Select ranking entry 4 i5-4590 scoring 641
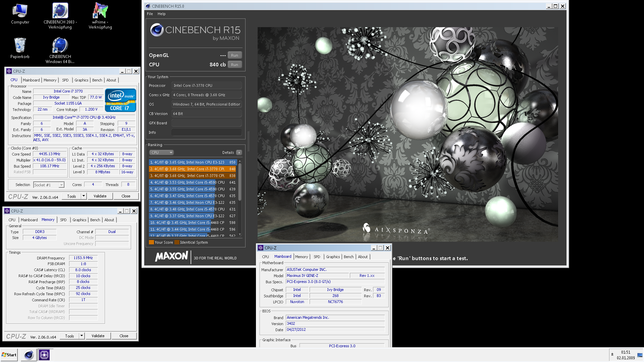 click(x=193, y=182)
